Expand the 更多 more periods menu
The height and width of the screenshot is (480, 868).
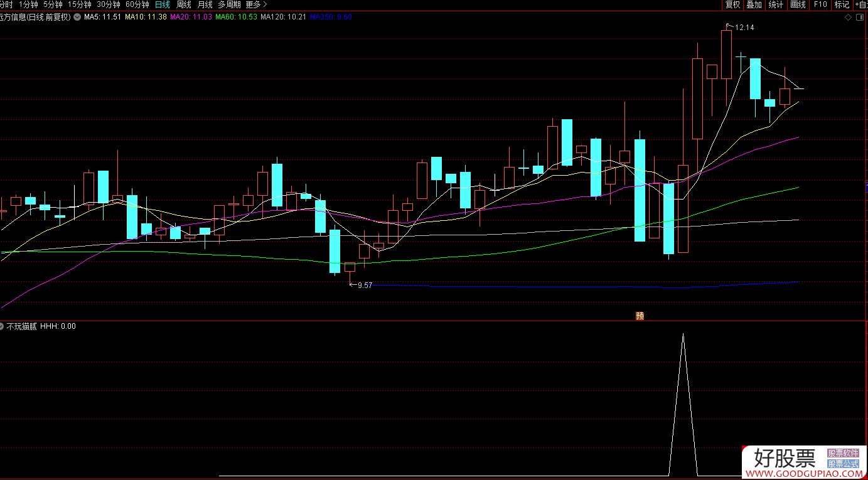pos(256,4)
